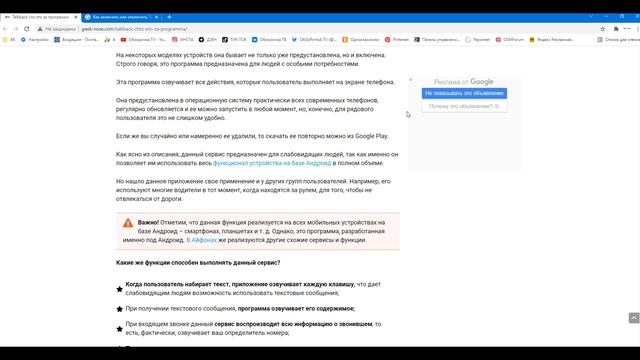Open the 'В Айфонах' link

point(202,240)
